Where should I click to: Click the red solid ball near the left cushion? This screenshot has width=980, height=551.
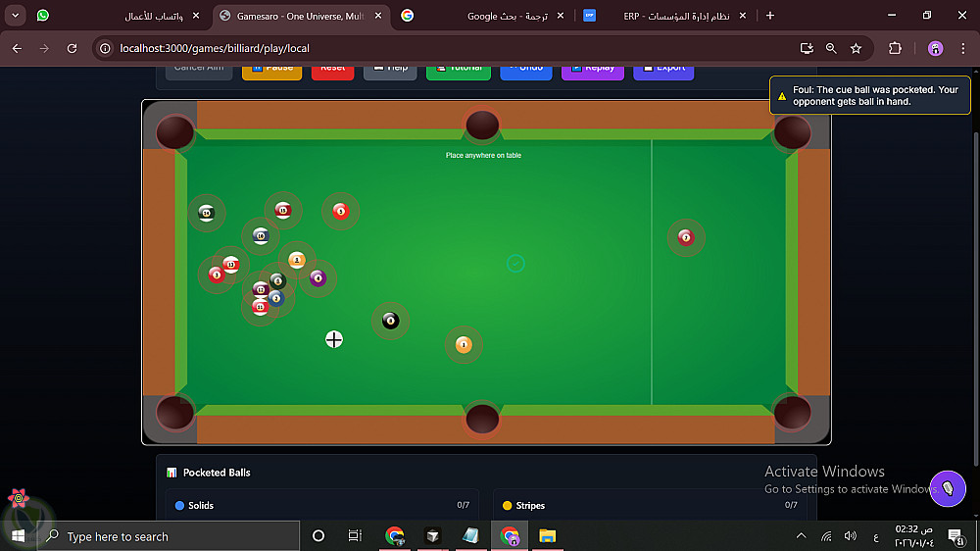(x=217, y=275)
